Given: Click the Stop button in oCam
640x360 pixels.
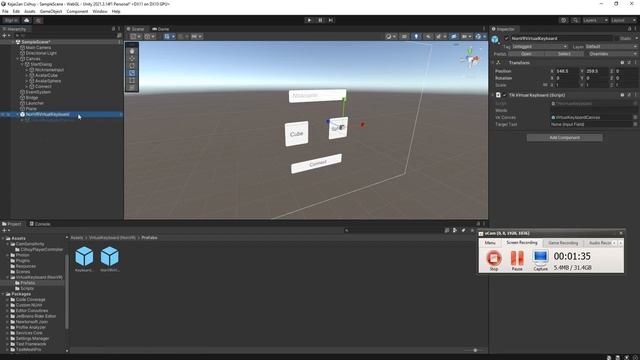Looking at the screenshot, I should click(493, 260).
